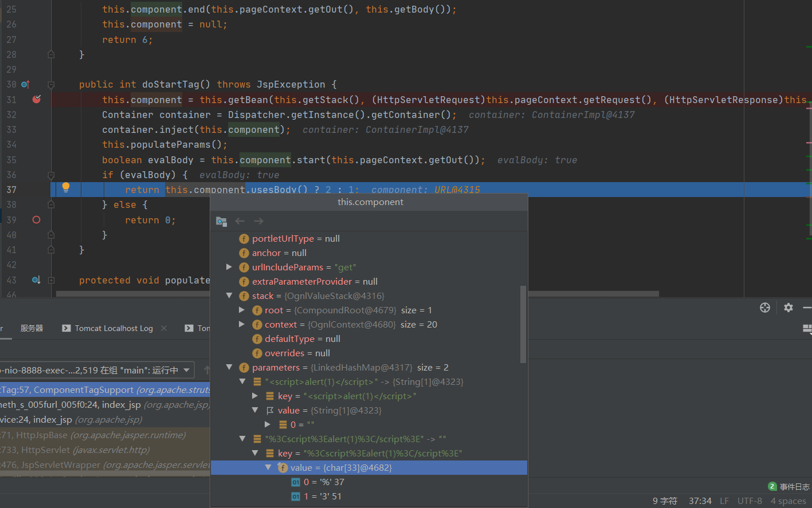The height and width of the screenshot is (508, 812).
Task: Click the layout settings icon at right edge
Action: (807, 329)
